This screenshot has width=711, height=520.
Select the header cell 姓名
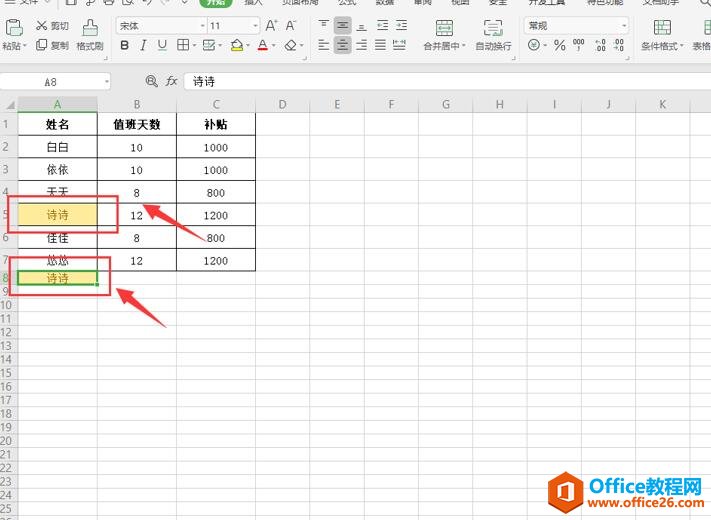point(58,124)
